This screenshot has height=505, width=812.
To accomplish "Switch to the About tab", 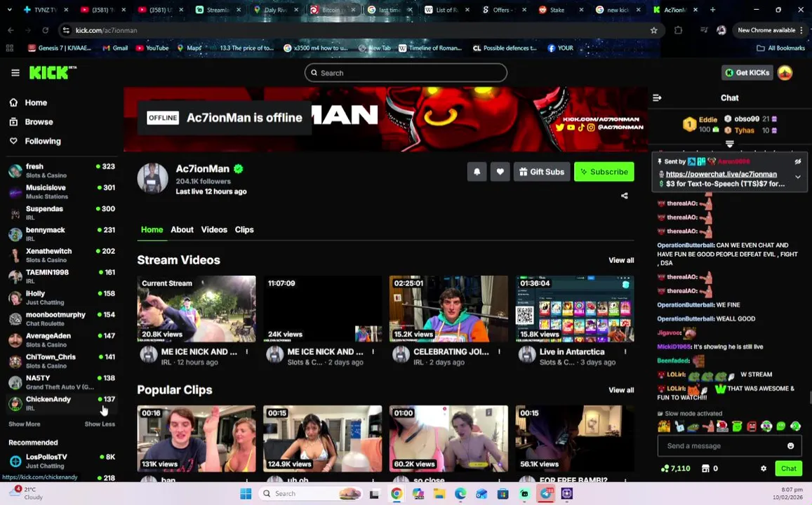I will [182, 230].
